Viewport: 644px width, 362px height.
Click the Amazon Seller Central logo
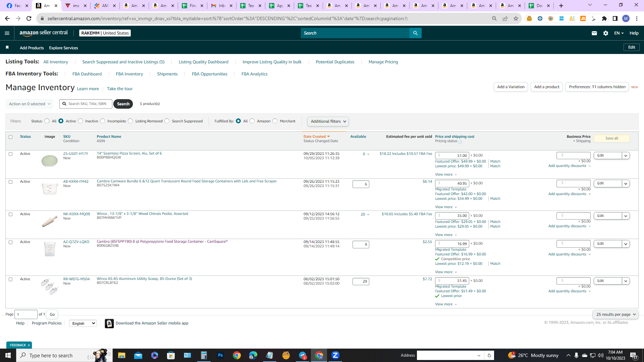coord(44,33)
